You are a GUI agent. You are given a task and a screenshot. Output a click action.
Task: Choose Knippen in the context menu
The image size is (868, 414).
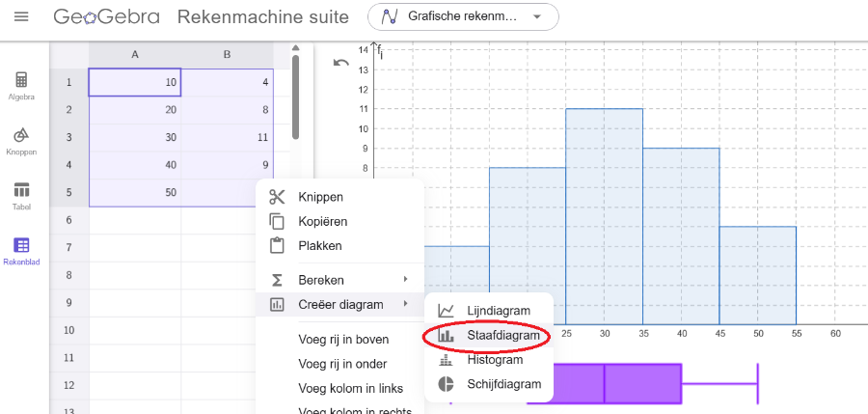click(339, 197)
